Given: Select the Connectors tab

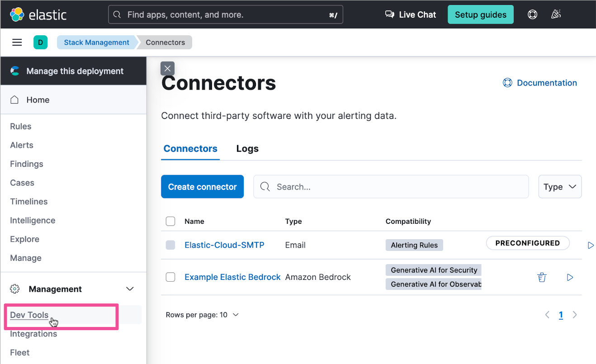Looking at the screenshot, I should coord(190,149).
